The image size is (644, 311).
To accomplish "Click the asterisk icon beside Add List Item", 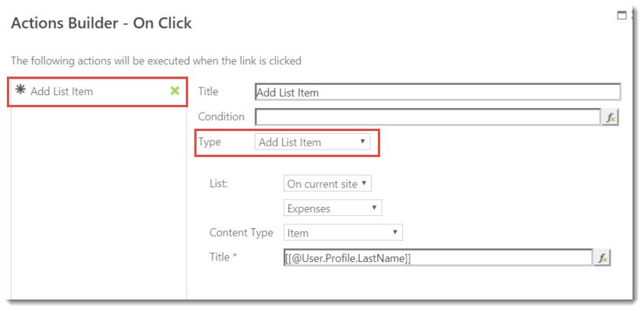I will [20, 91].
